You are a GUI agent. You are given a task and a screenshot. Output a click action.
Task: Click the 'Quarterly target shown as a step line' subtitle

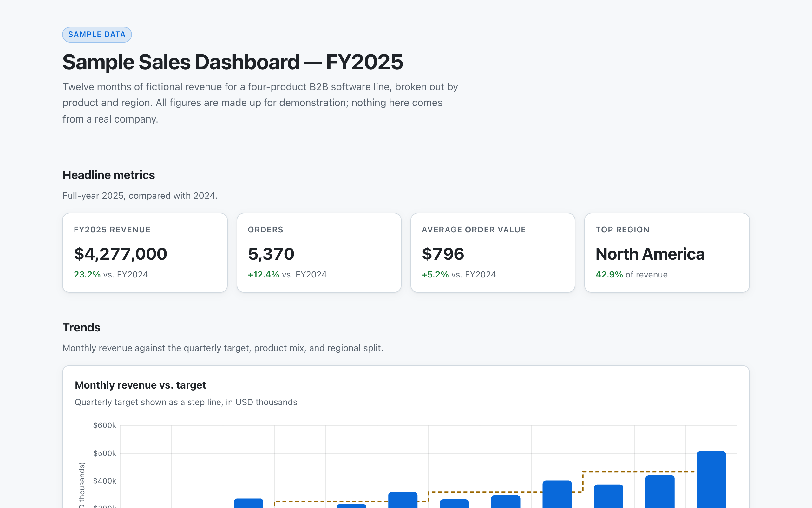pyautogui.click(x=186, y=402)
